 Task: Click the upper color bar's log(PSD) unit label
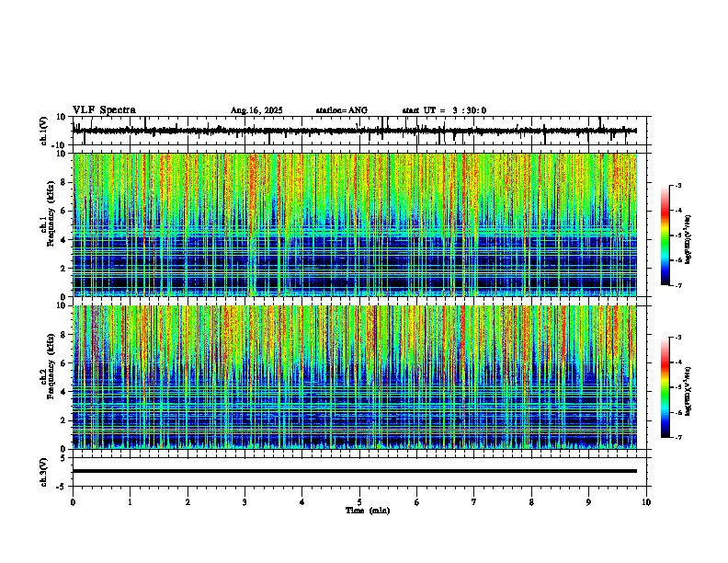click(688, 239)
